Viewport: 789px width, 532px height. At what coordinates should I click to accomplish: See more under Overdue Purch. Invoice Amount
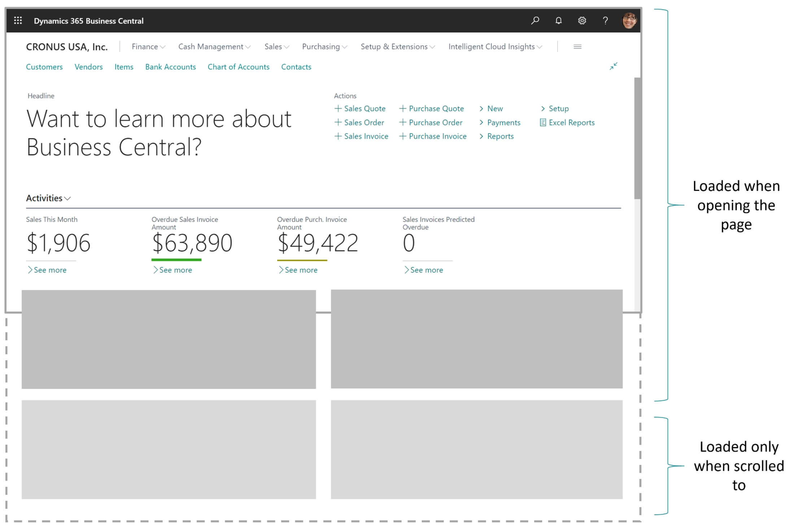[x=298, y=270]
